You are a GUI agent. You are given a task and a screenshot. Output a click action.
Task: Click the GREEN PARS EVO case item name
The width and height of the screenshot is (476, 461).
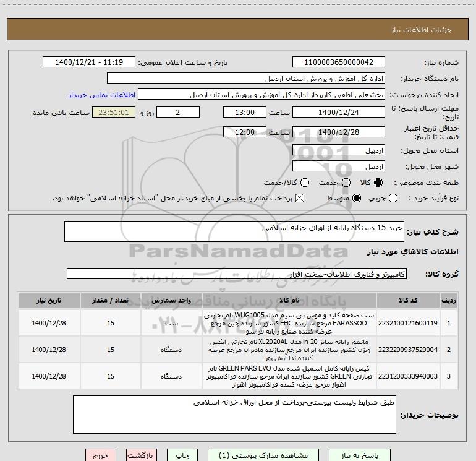tap(289, 376)
